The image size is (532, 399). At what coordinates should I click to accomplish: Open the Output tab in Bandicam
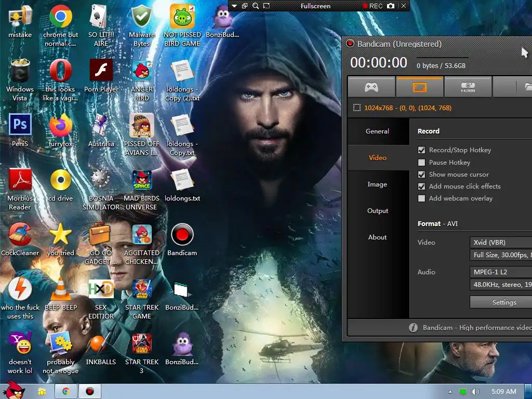(377, 211)
